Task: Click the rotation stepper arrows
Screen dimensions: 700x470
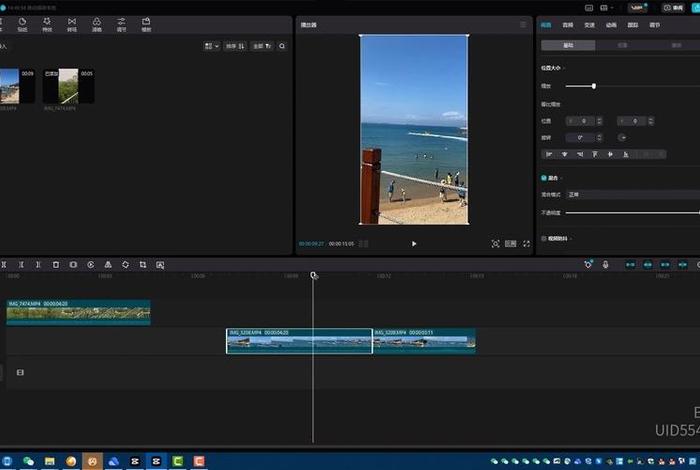Action: [x=600, y=137]
